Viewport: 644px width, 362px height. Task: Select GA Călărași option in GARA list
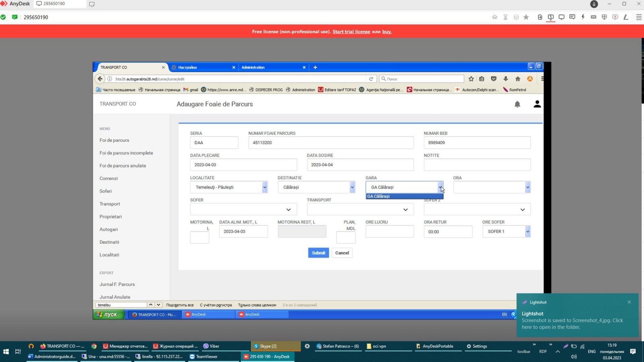coord(405,197)
